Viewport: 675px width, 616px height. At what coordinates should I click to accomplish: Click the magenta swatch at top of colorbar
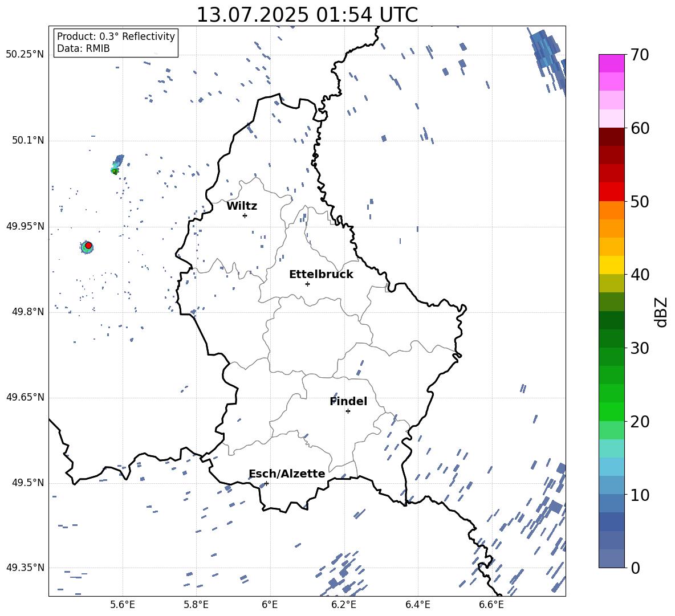coord(611,63)
